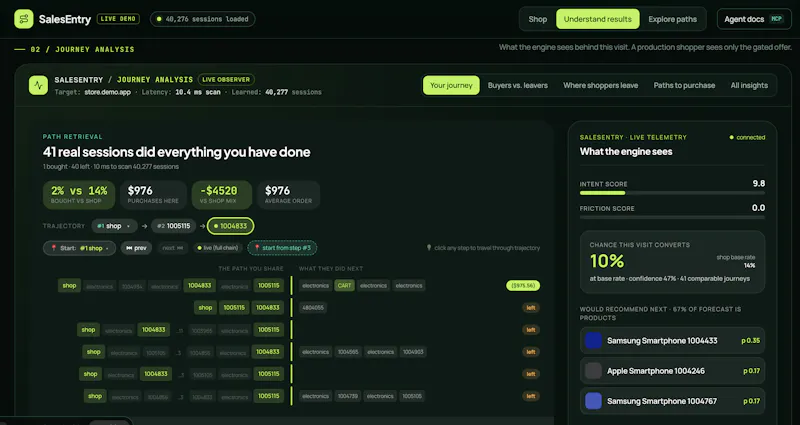
Task: Open Agent docs
Action: pos(754,19)
